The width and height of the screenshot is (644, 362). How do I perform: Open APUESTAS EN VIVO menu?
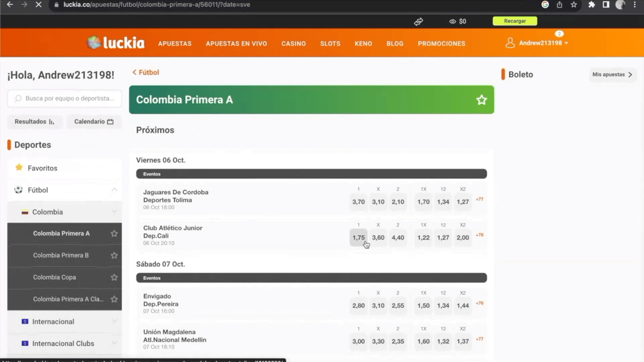pos(236,44)
